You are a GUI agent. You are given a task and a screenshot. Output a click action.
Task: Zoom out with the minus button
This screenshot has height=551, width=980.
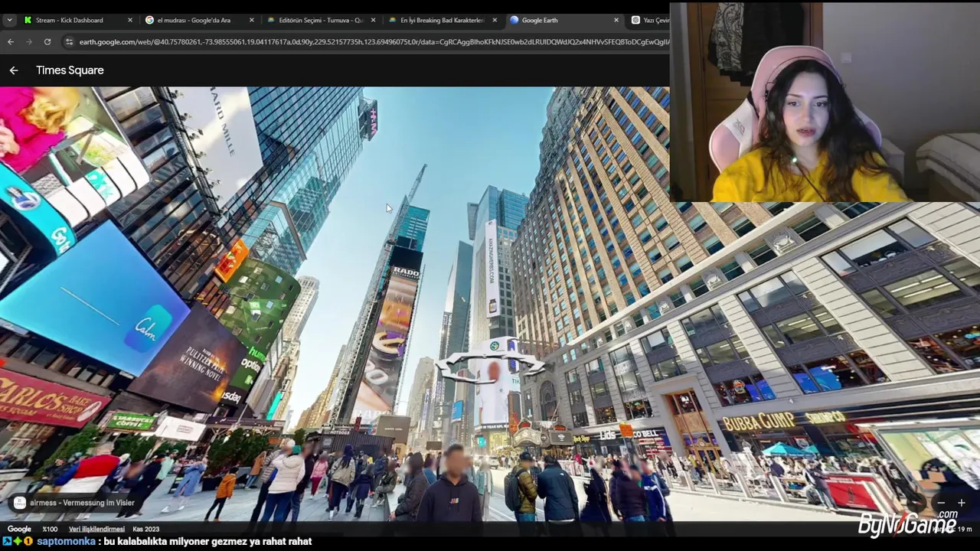pos(941,503)
